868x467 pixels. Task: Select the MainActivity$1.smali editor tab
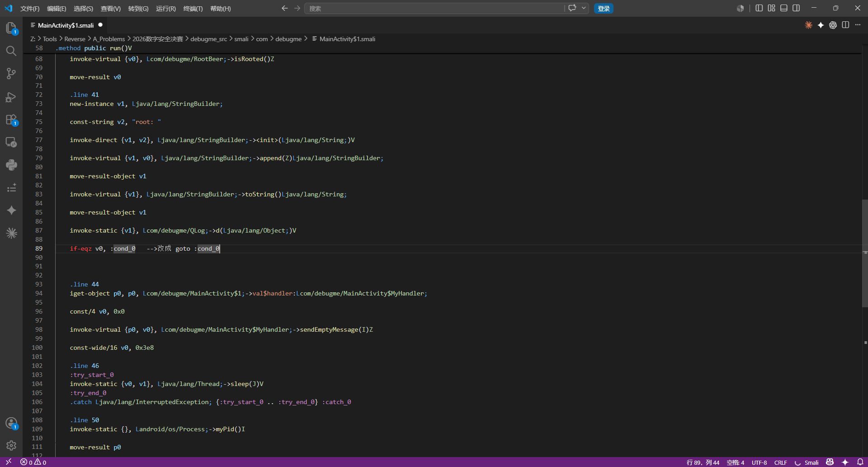pos(66,25)
